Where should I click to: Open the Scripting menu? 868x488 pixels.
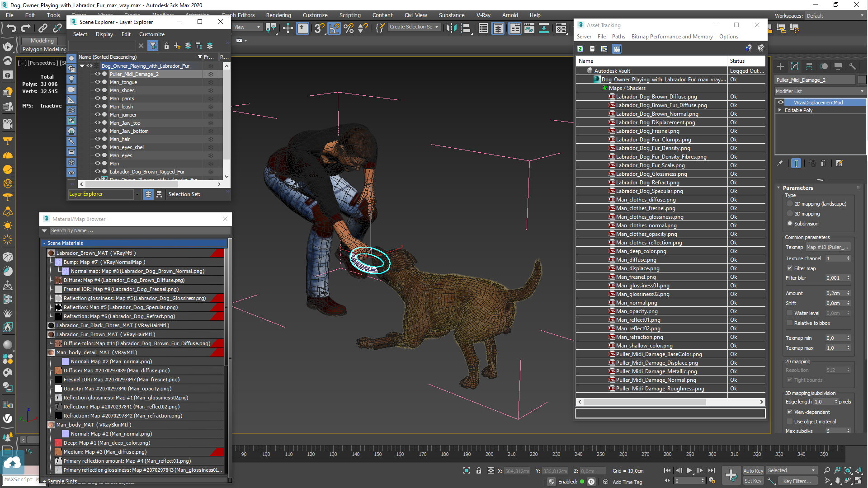(x=350, y=15)
